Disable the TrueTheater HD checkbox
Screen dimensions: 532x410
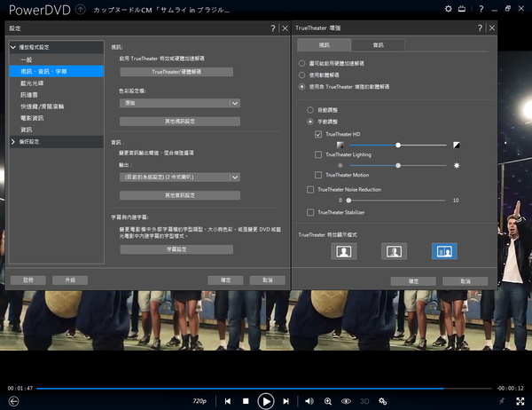pyautogui.click(x=319, y=133)
